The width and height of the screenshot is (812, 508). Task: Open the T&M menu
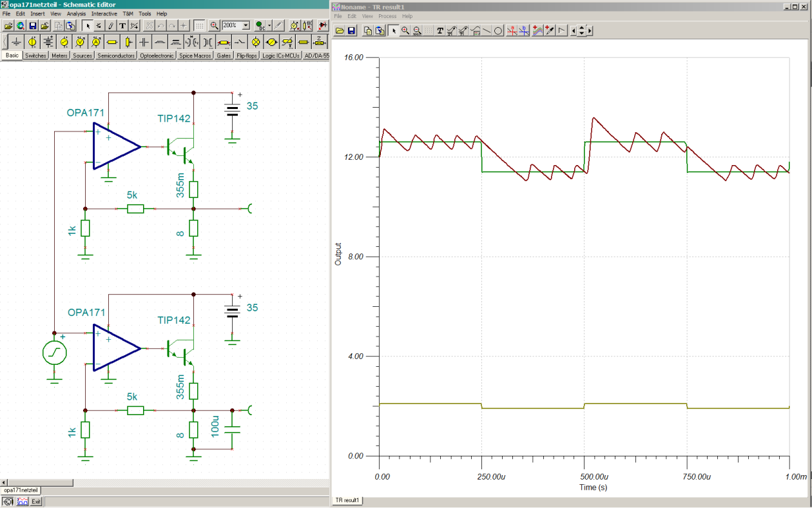[128, 14]
